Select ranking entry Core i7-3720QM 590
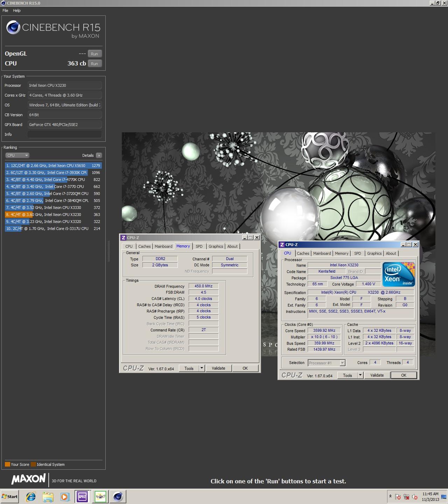Image resolution: width=448 pixels, height=504 pixels. (53, 194)
